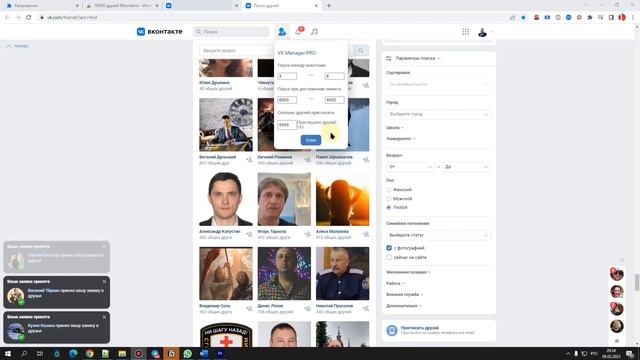Open the VK Manager PRO extension icon in header
The image size is (640, 360).
[282, 31]
